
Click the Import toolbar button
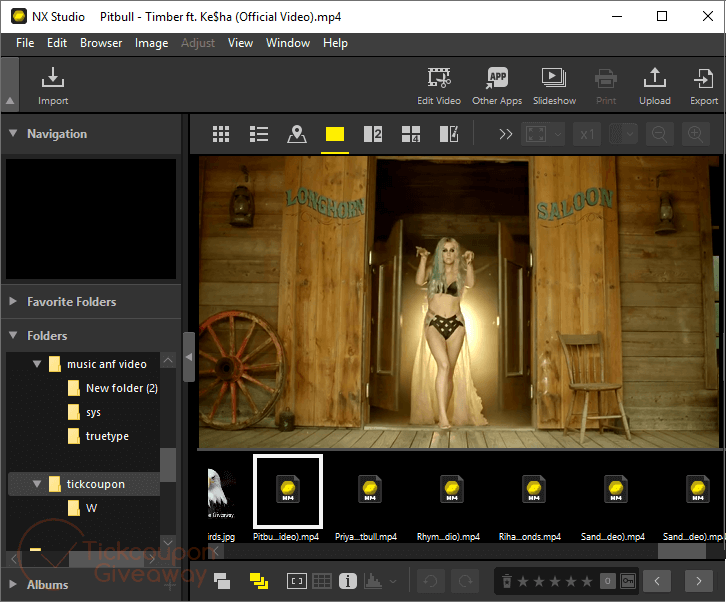click(53, 87)
